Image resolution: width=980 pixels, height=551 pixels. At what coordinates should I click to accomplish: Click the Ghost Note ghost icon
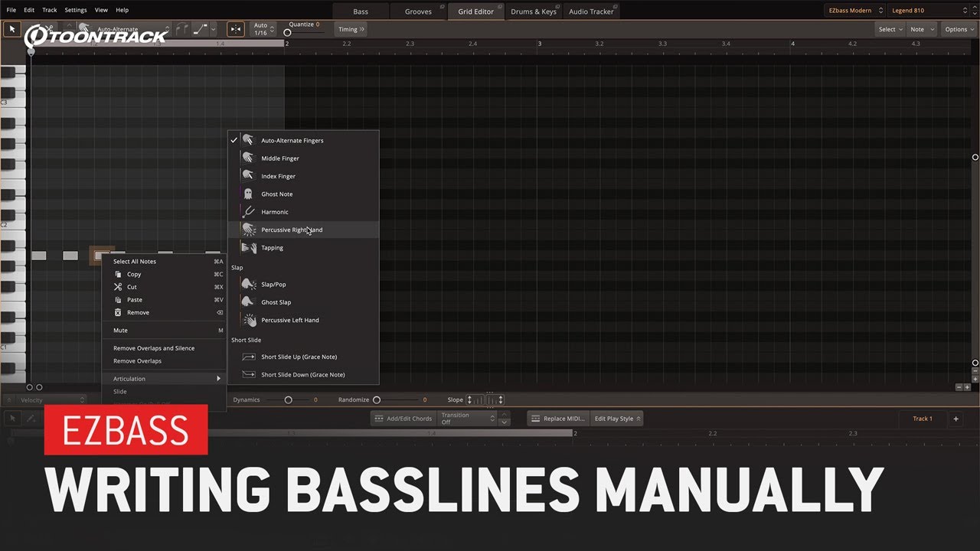pos(248,194)
